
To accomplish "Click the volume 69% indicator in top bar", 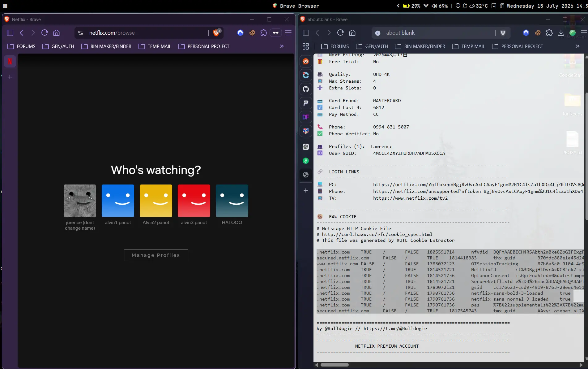I will click(440, 6).
